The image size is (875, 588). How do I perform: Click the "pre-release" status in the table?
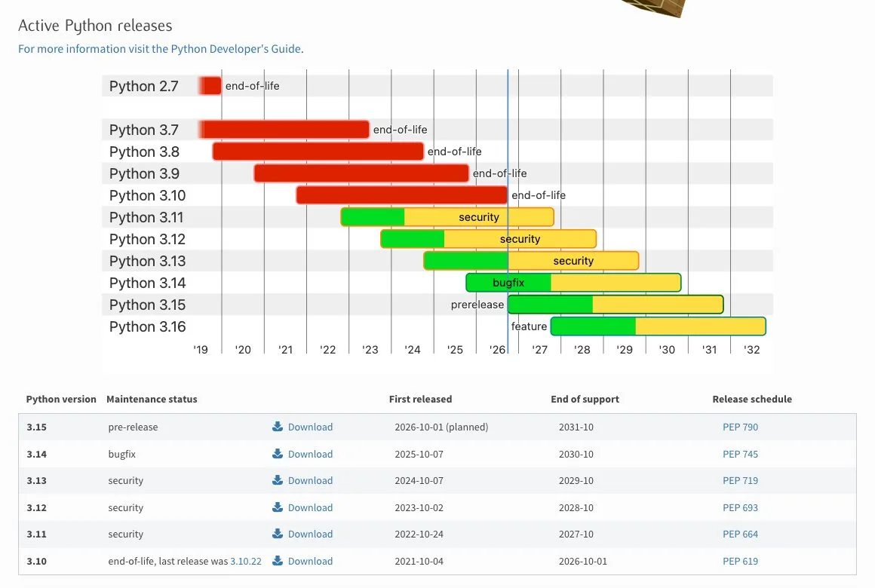(x=133, y=427)
